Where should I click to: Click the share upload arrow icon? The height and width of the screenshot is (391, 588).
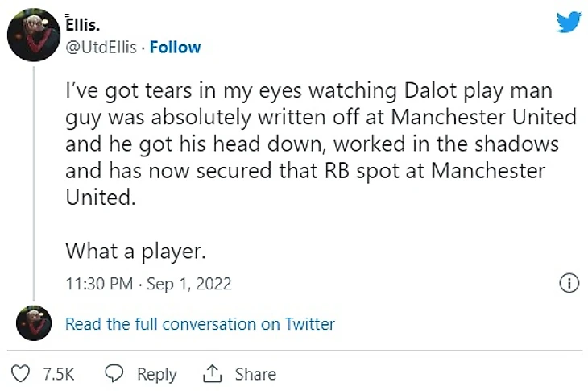tap(213, 374)
